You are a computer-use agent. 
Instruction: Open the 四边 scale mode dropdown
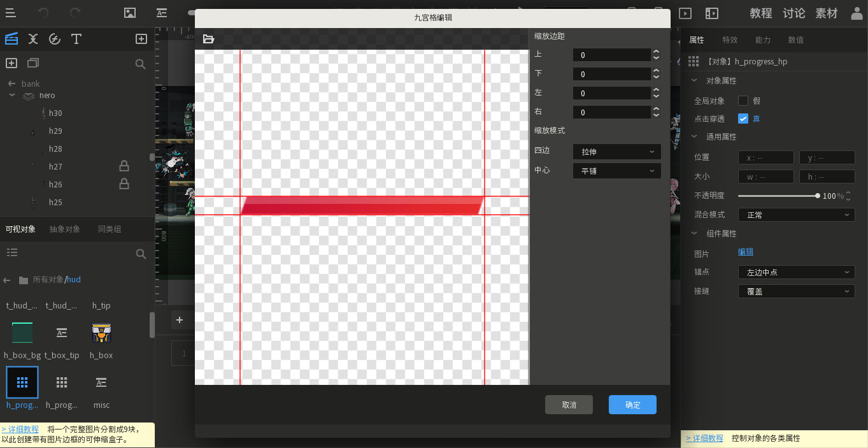coord(616,151)
